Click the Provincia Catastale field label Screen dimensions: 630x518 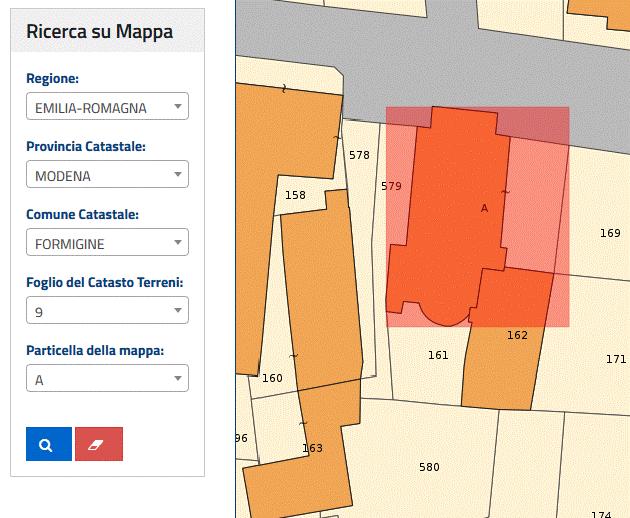coord(86,146)
